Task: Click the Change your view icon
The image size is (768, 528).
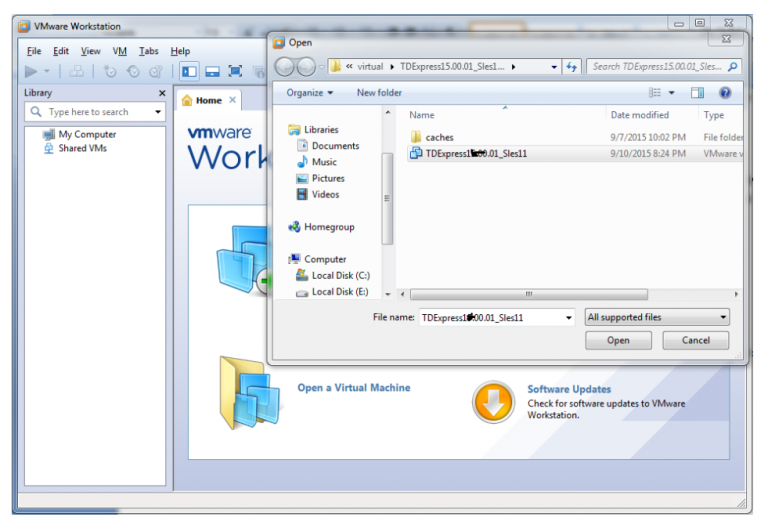Action: pyautogui.click(x=654, y=93)
